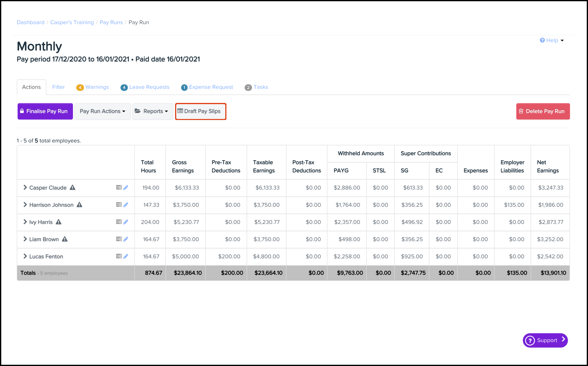Click the Delete Pay Run button

pos(543,111)
